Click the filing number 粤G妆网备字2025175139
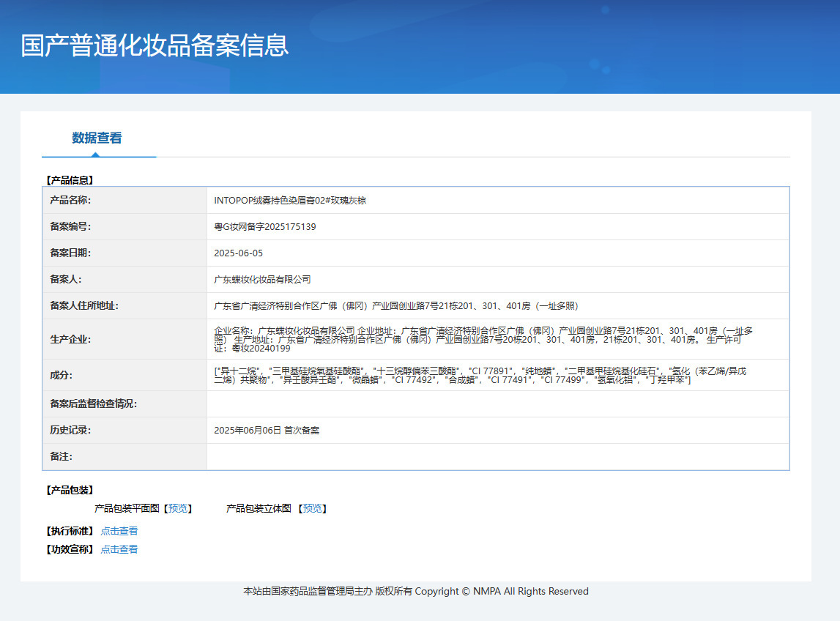Screen dimensions: 840x621 [x=264, y=226]
